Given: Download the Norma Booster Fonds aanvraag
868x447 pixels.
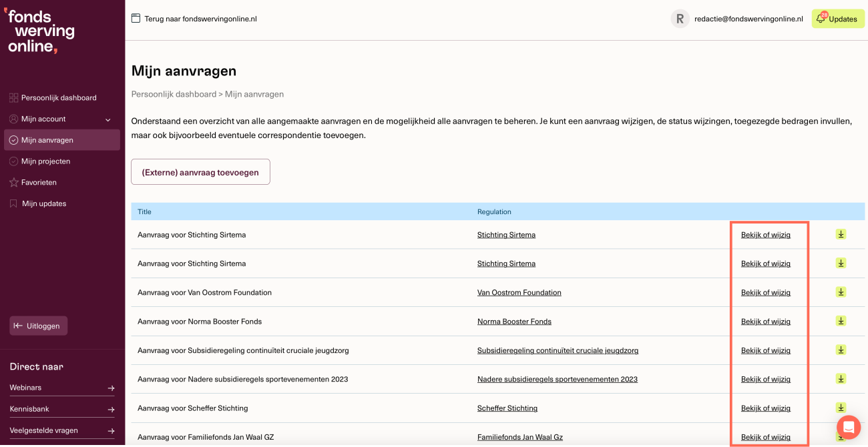Looking at the screenshot, I should [841, 321].
